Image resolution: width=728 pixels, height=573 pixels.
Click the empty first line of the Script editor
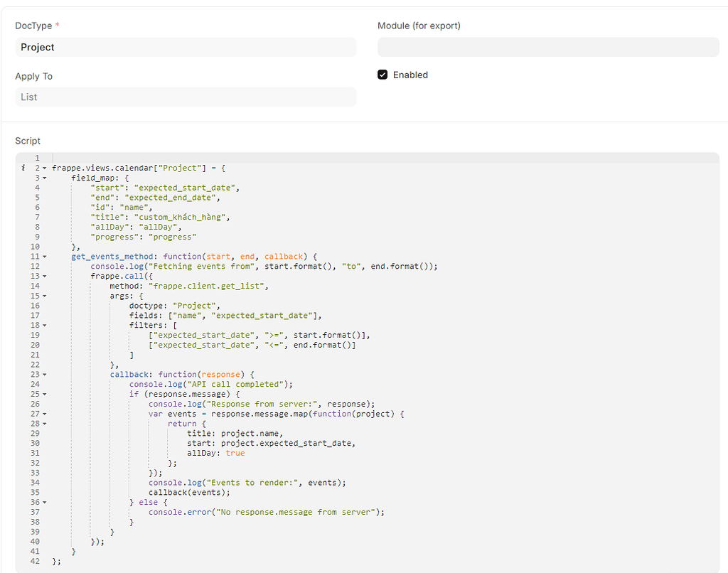pos(142,158)
